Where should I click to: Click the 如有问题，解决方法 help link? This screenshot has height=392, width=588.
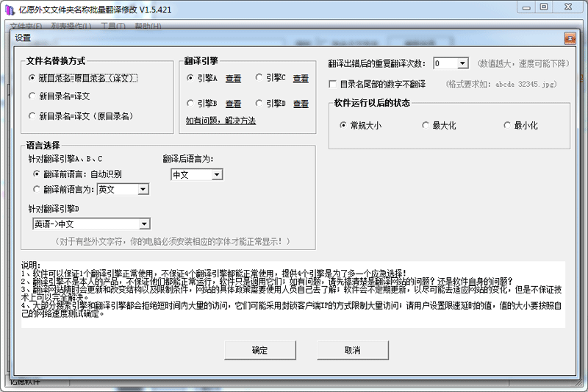tap(220, 120)
